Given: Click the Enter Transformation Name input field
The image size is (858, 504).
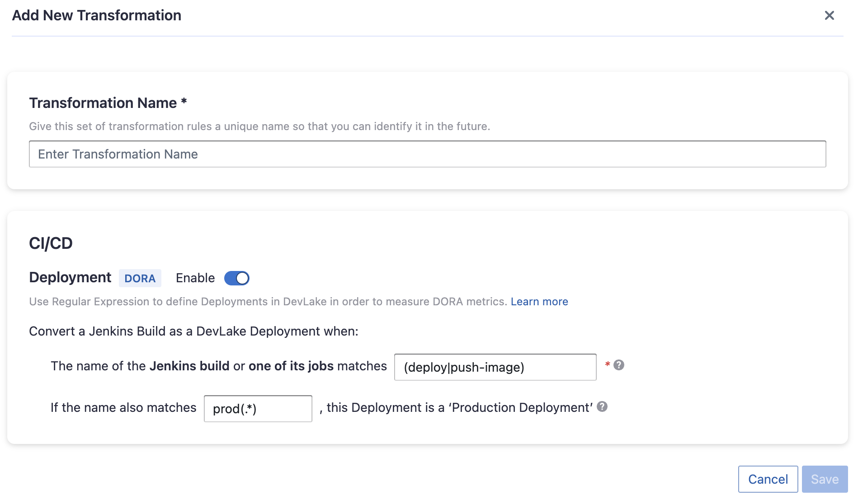Looking at the screenshot, I should coord(428,154).
